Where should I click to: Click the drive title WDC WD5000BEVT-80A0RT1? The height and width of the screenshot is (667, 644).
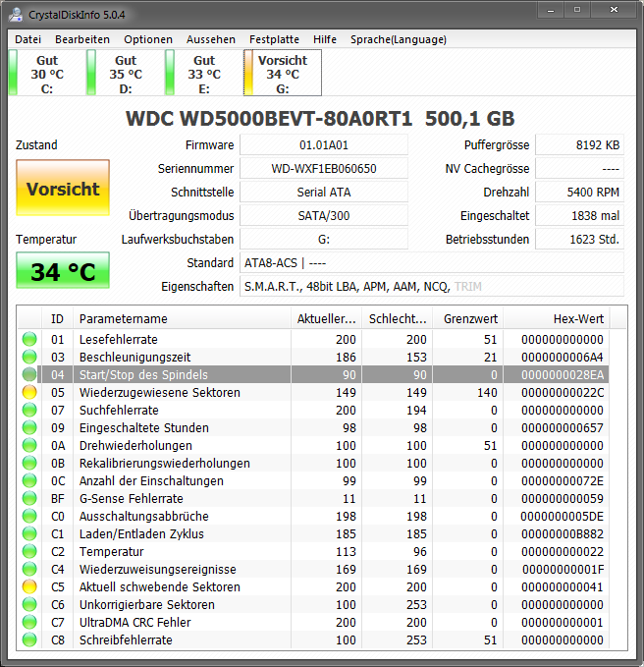(269, 118)
